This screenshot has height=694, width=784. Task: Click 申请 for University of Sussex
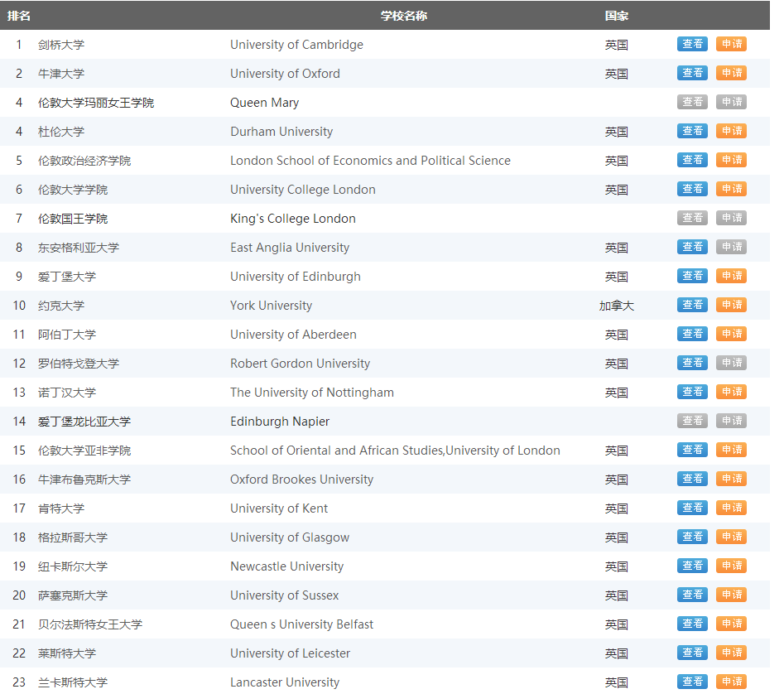tap(731, 595)
